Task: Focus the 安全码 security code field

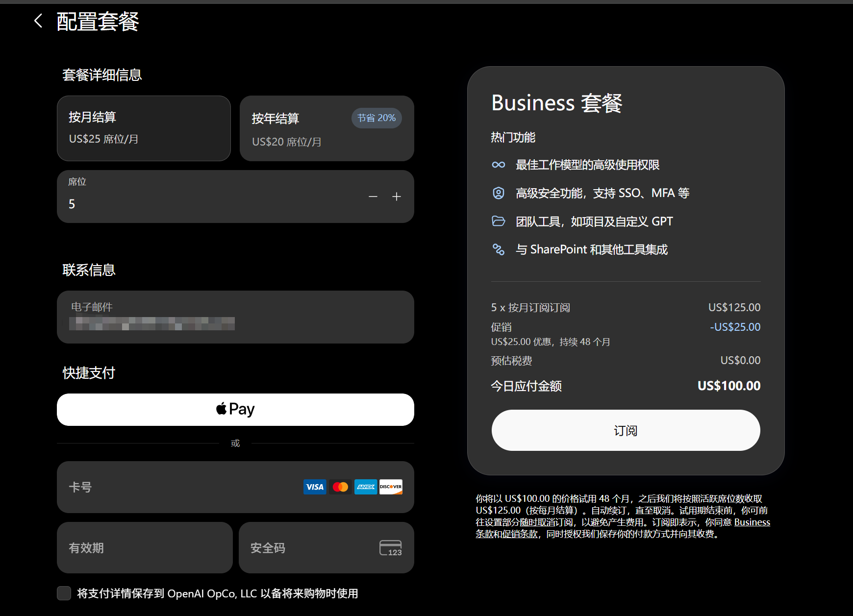Action: click(x=326, y=548)
